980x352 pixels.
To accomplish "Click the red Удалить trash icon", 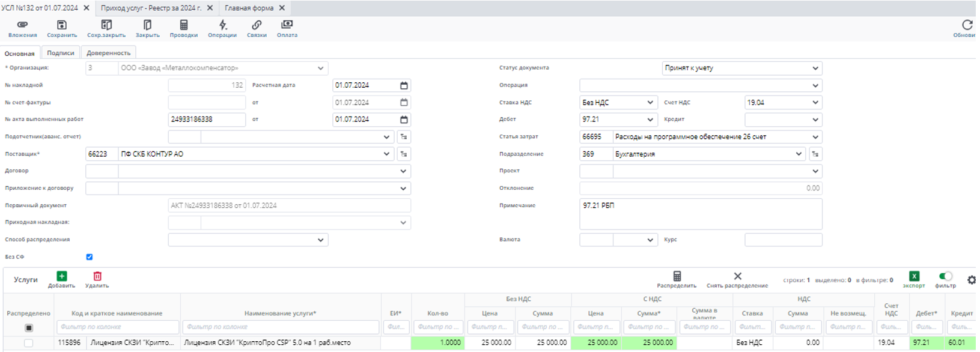I will (x=97, y=276).
